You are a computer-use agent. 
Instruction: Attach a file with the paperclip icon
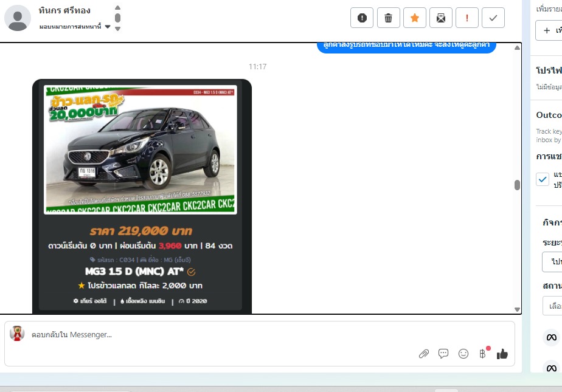pos(424,354)
